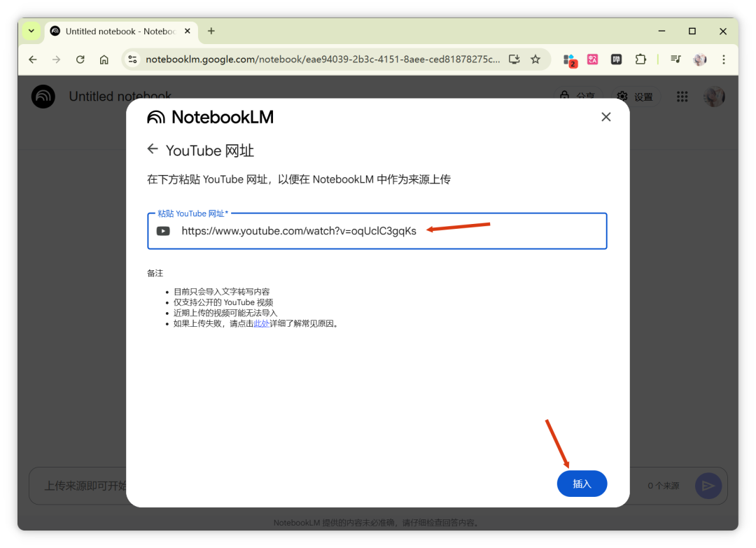
Task: Maximize the browser window
Action: [692, 31]
